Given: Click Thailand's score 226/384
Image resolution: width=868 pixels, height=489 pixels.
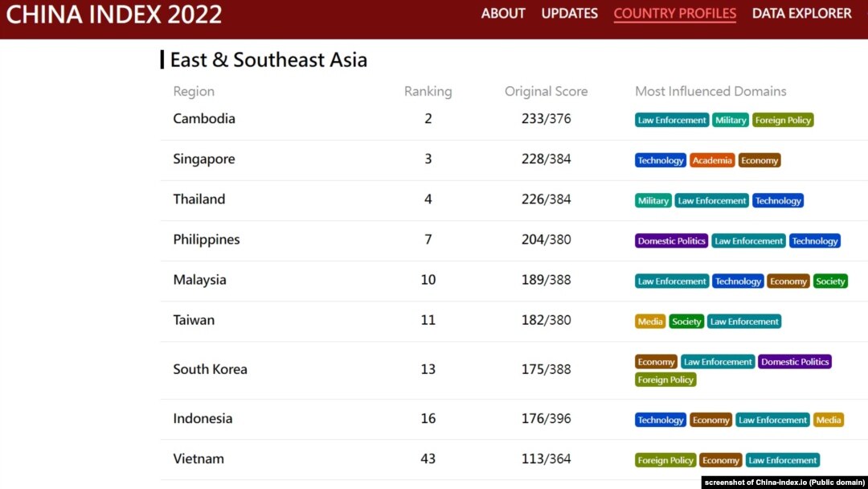Looking at the screenshot, I should coord(546,199).
